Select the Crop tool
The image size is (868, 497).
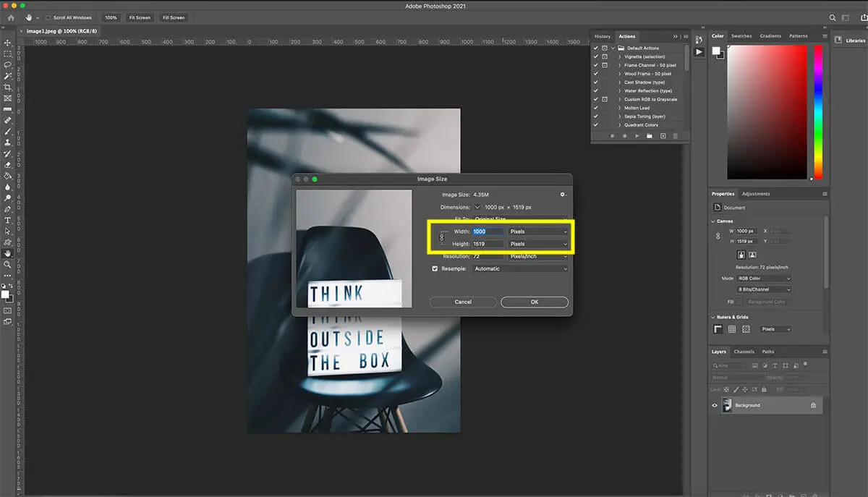pyautogui.click(x=8, y=87)
